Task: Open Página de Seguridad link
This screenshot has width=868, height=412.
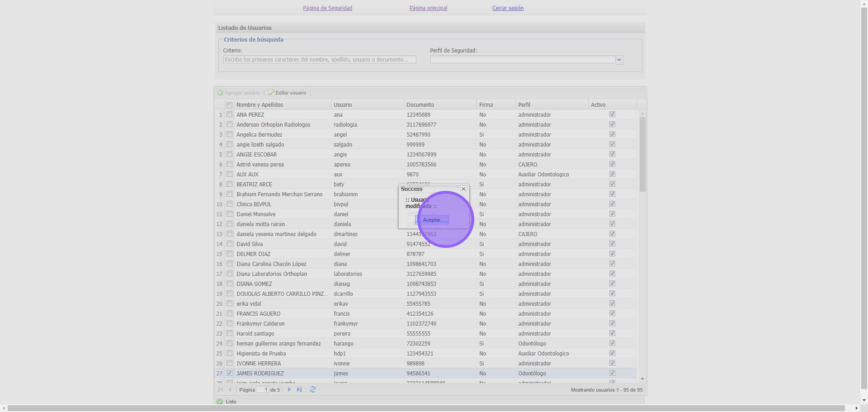Action: pyautogui.click(x=327, y=8)
